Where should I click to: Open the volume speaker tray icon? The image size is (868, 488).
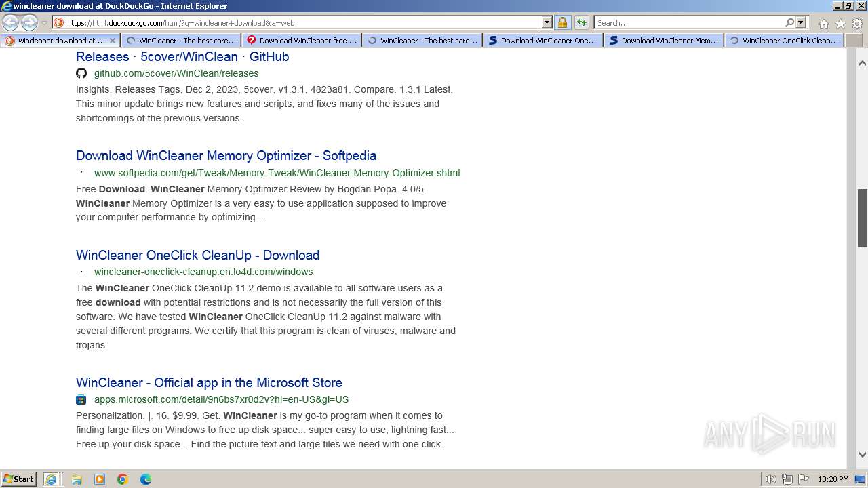tap(770, 479)
